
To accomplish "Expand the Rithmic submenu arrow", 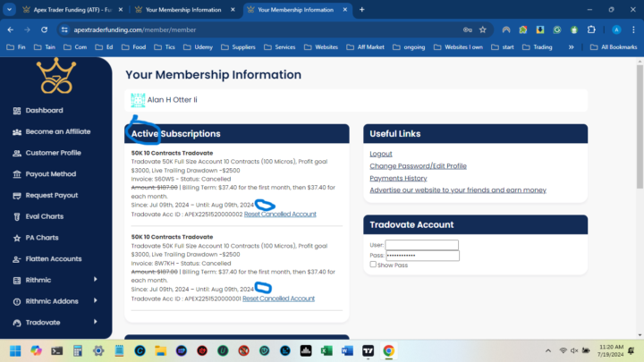I will 95,280.
